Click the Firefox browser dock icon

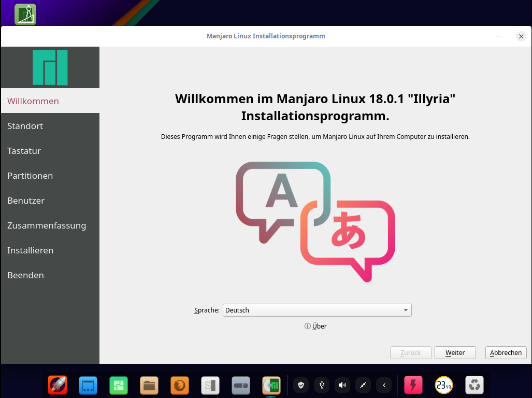pyautogui.click(x=180, y=385)
